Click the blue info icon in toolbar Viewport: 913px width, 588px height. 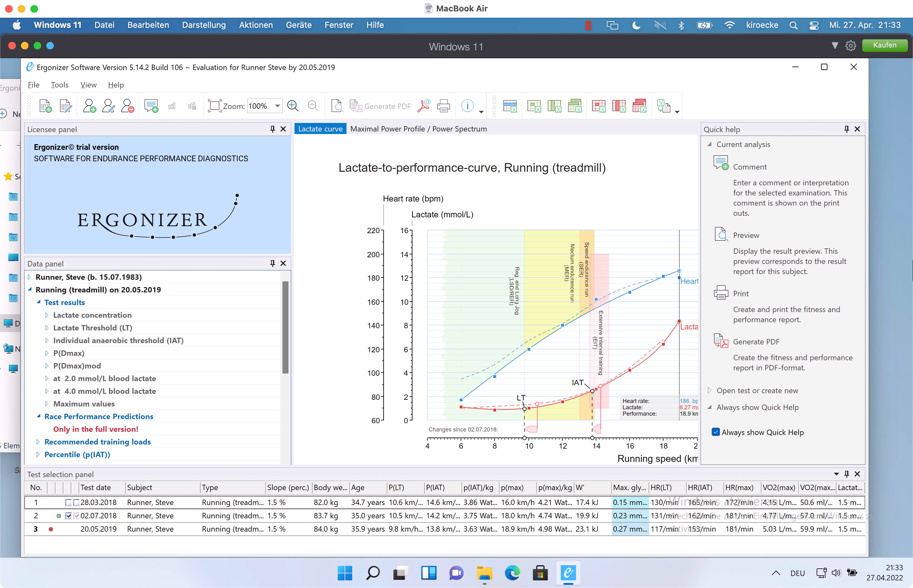click(x=468, y=106)
